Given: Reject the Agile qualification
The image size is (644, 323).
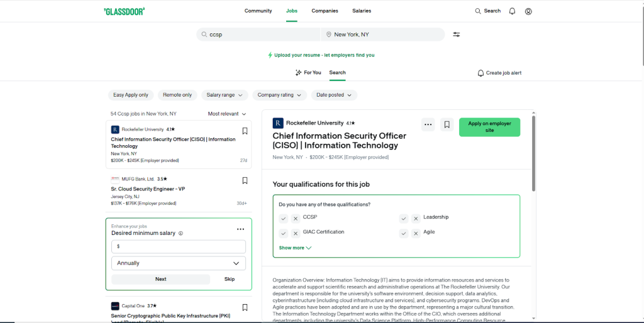Looking at the screenshot, I should click(x=416, y=234).
